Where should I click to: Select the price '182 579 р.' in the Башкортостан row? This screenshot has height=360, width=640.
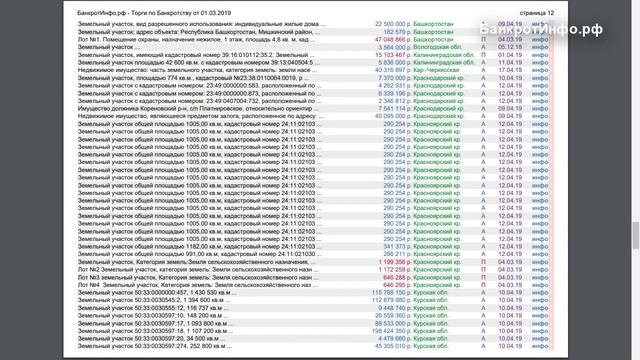tap(397, 32)
